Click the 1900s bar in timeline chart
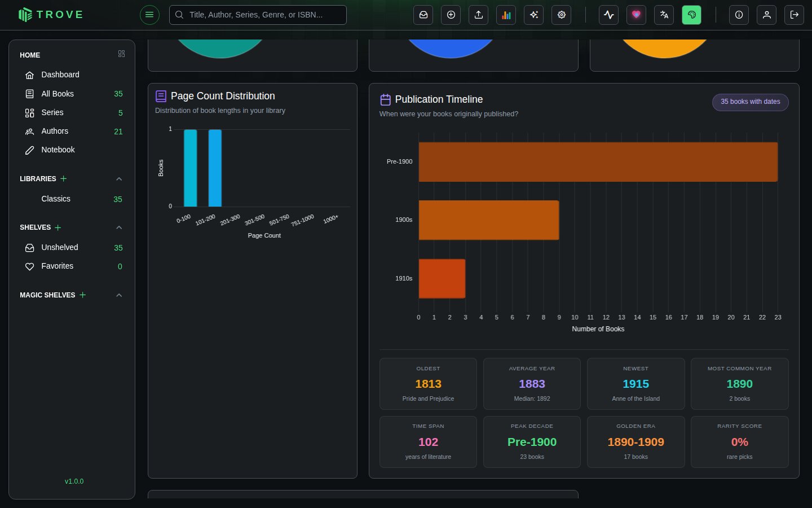 489,220
